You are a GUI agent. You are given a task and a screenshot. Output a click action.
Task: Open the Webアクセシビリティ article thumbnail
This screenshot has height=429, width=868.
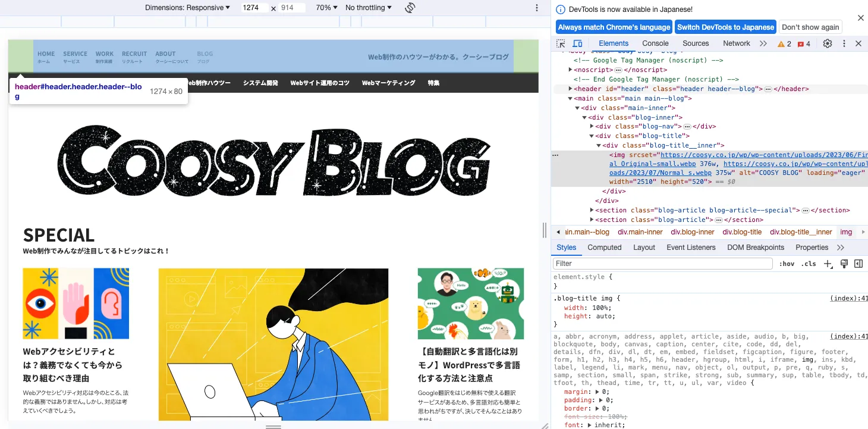(x=76, y=303)
